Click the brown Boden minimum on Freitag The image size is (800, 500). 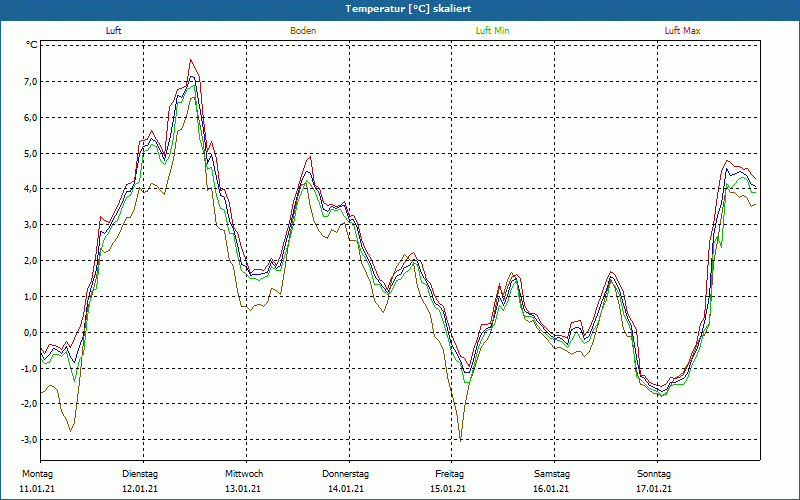(x=461, y=441)
